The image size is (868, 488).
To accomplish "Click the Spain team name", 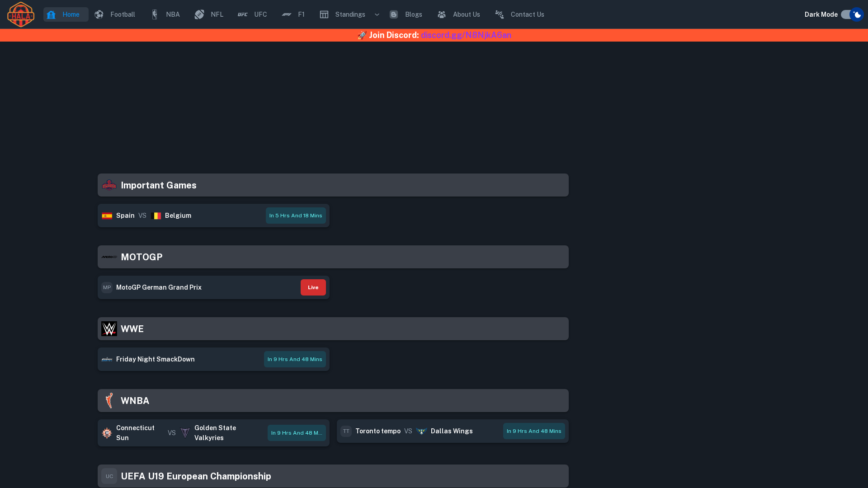I will pyautogui.click(x=125, y=216).
